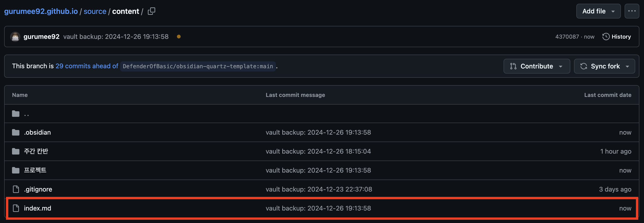Navigate to source breadcrumb link
The image size is (644, 223).
(95, 11)
